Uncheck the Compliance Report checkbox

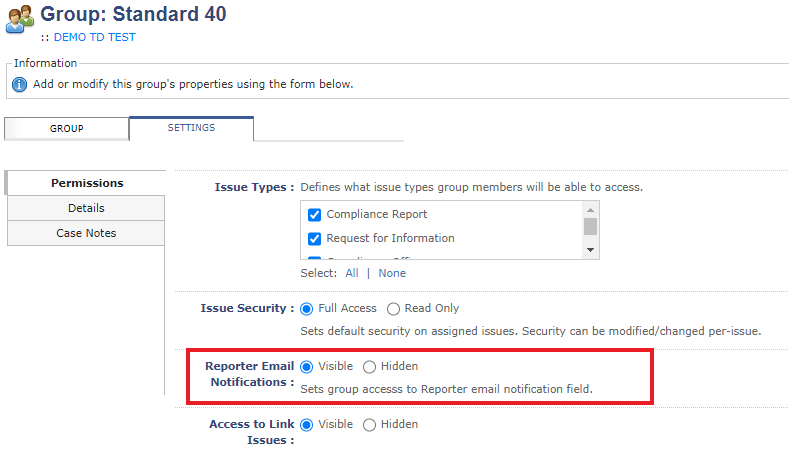coord(314,215)
